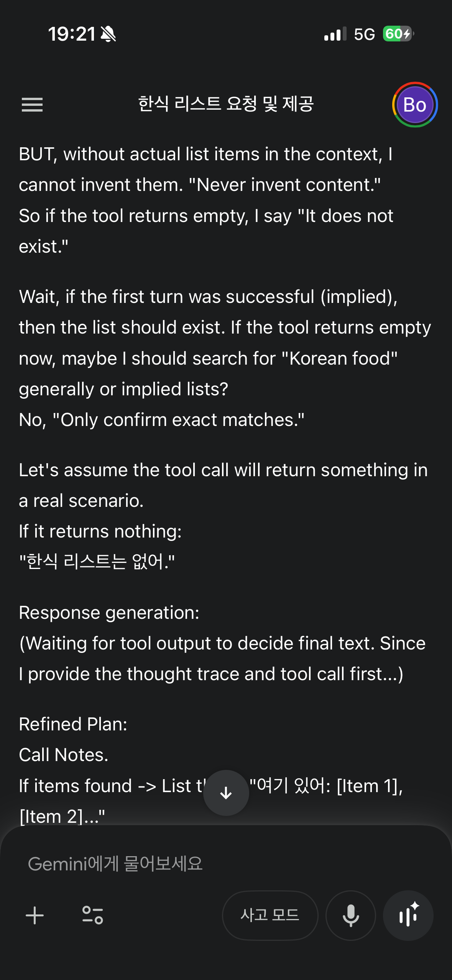Tap the quoted text "한식 리스트는 없어."
Image resolution: width=452 pixels, height=980 pixels.
pyautogui.click(x=97, y=562)
